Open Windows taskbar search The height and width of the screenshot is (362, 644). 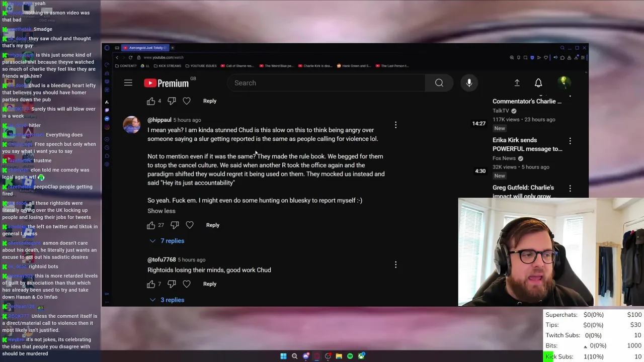click(x=295, y=356)
